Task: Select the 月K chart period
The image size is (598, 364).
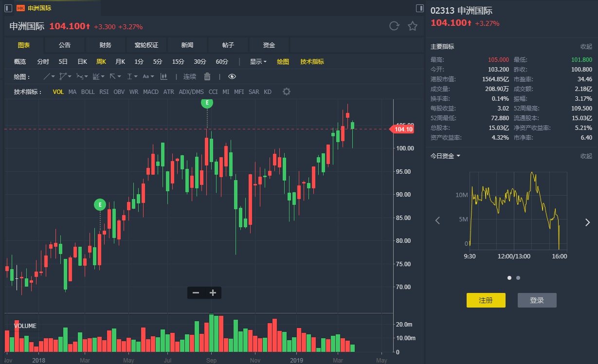Action: [120, 62]
